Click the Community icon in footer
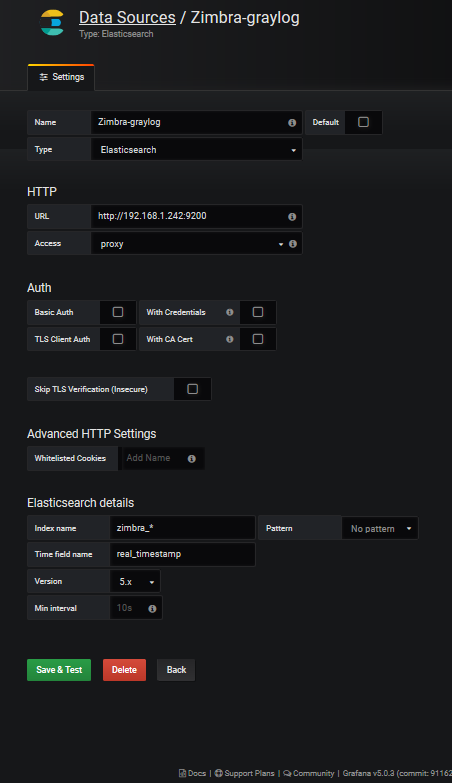 (287, 773)
